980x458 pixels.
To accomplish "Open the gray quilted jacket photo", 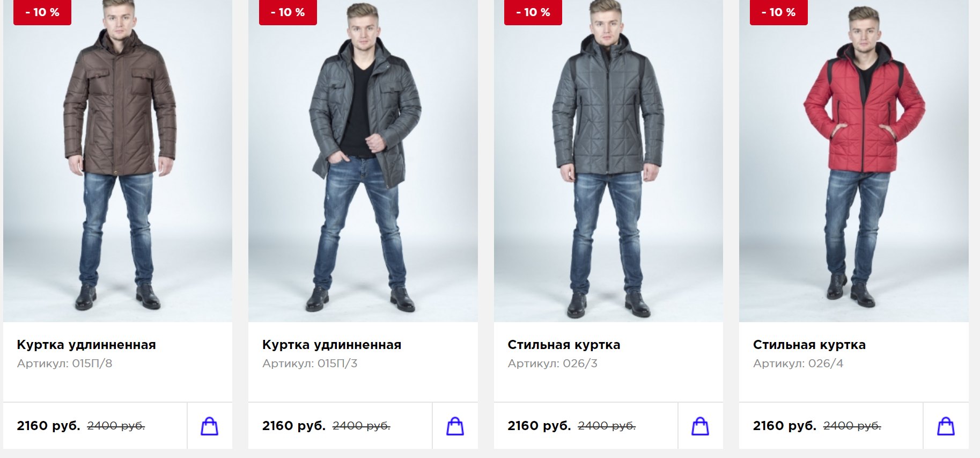I will [x=608, y=161].
